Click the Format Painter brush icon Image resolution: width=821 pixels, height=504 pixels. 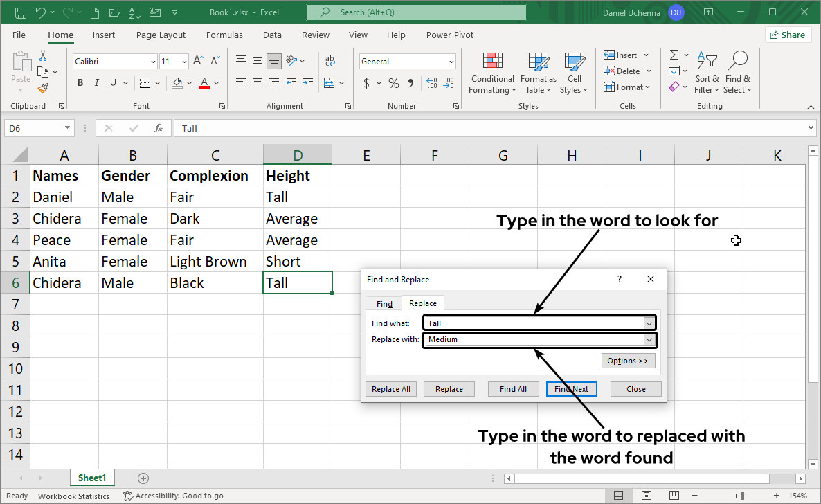pos(43,88)
